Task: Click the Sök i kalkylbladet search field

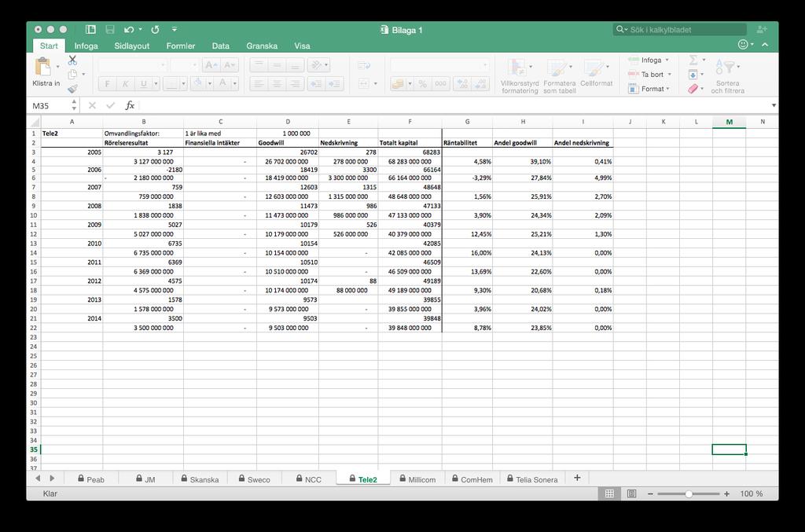Action: (x=680, y=30)
